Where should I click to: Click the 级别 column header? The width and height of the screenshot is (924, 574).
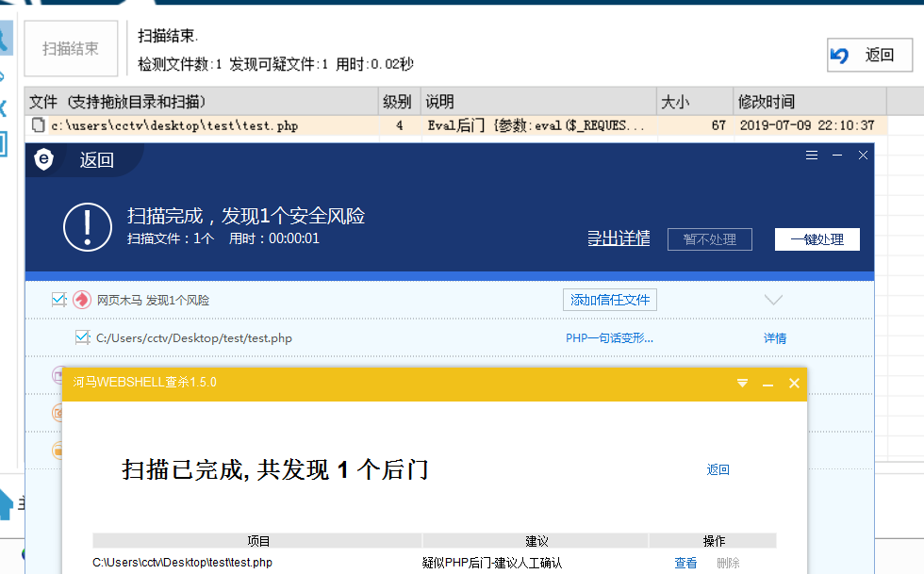pyautogui.click(x=399, y=102)
